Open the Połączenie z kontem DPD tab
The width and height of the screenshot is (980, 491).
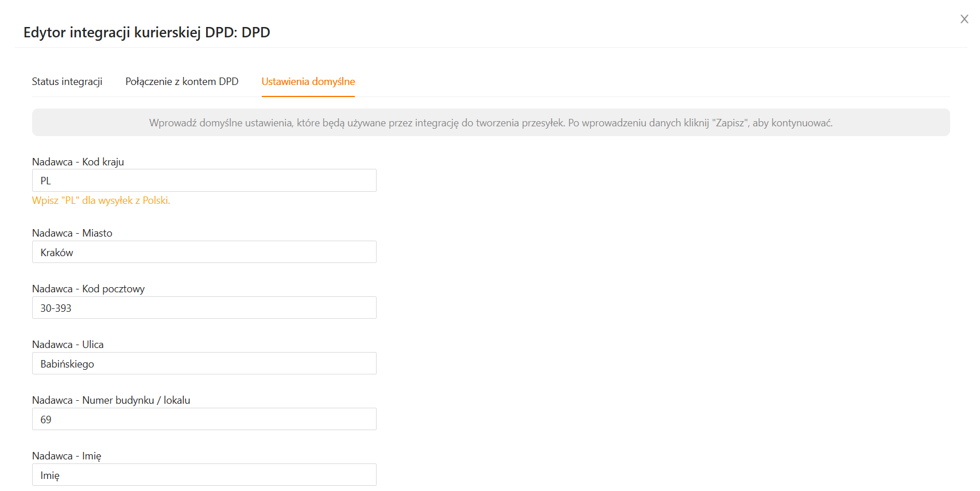click(181, 82)
